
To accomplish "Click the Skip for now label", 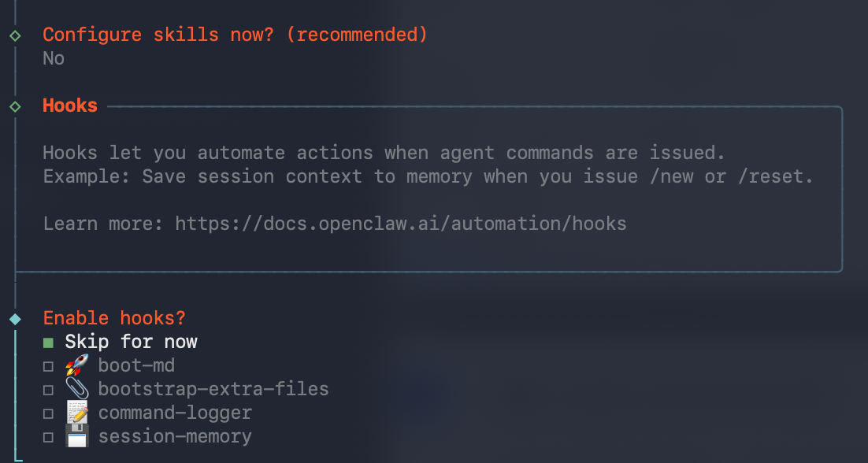I will click(131, 342).
